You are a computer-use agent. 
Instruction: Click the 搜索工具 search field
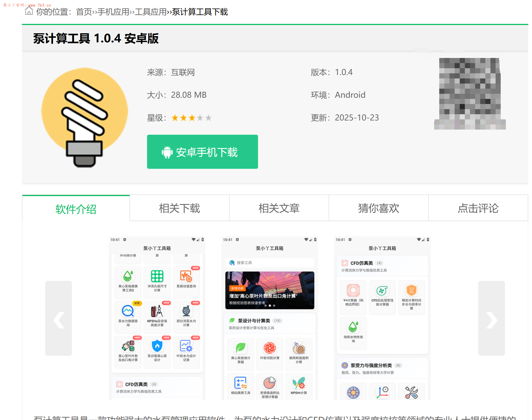(269, 263)
